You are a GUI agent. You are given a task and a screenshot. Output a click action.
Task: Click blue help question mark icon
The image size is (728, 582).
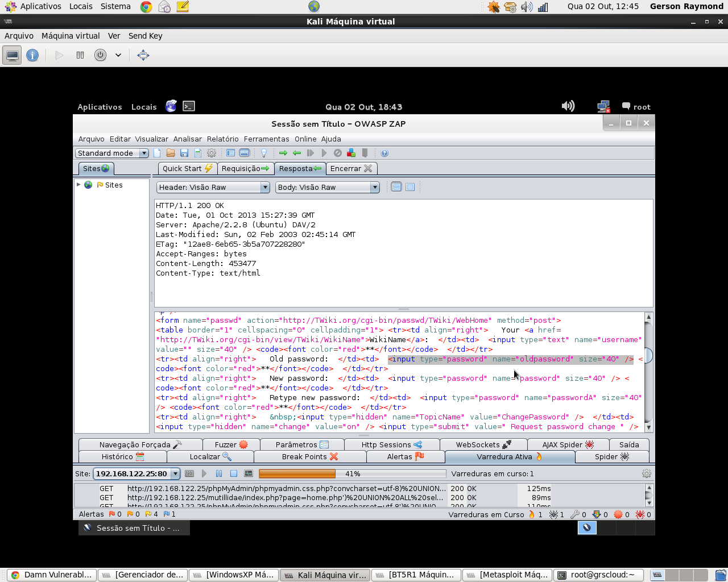point(384,153)
